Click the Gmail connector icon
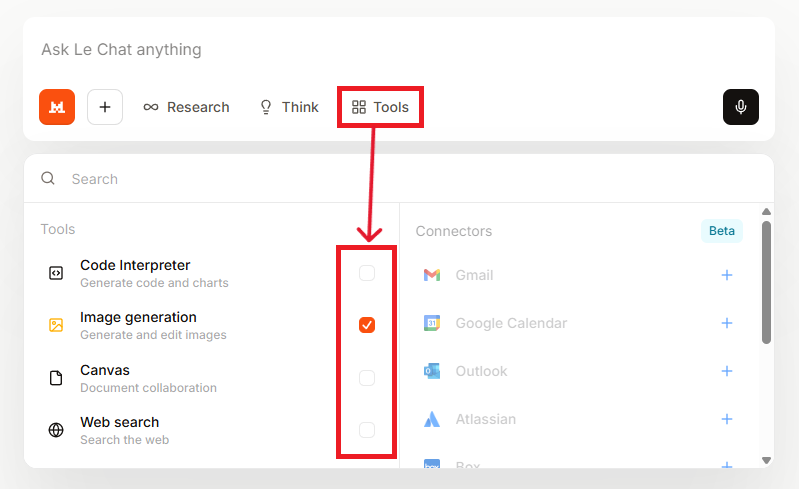 point(432,275)
